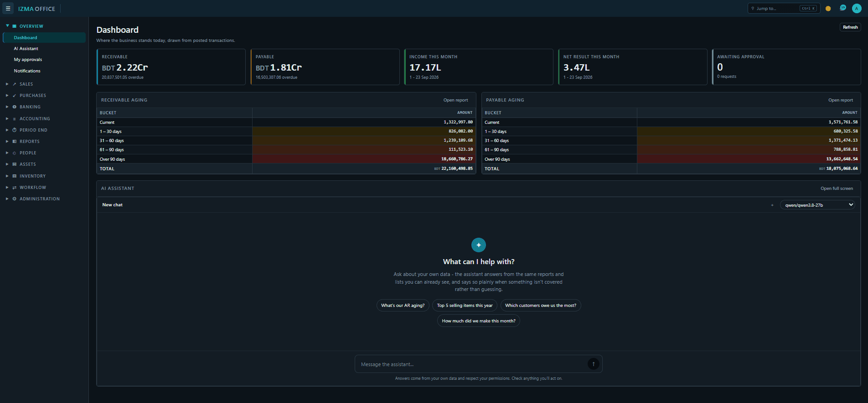Click the Net Result This Month card
This screenshot has height=403, width=868.
coord(632,67)
